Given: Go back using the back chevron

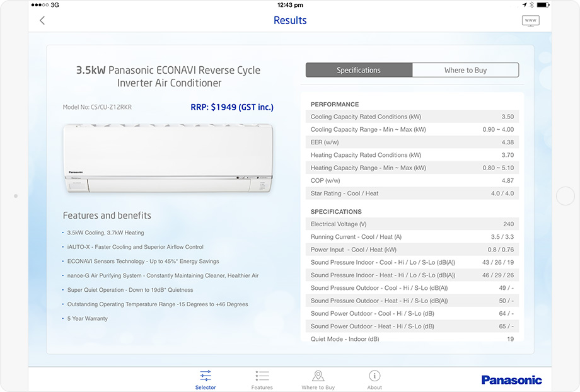Looking at the screenshot, I should (42, 20).
